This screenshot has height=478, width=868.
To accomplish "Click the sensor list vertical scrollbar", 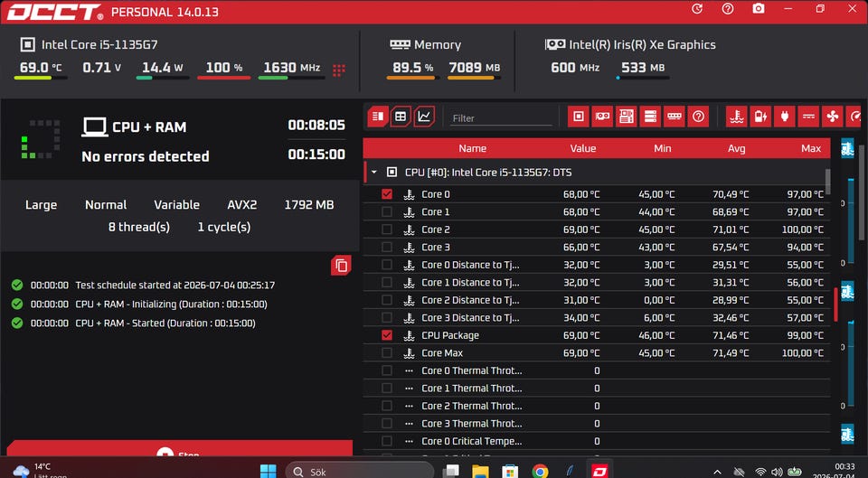I will click(828, 182).
